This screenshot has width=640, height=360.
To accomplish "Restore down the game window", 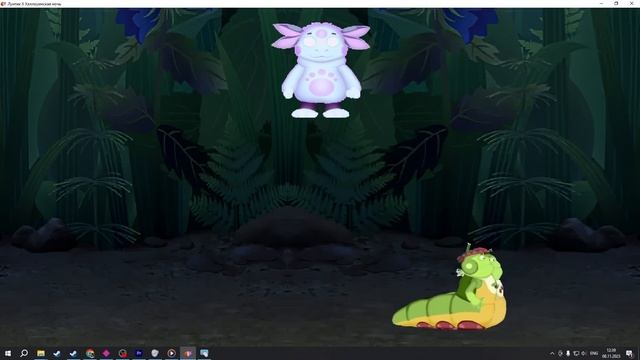I will 616,4.
